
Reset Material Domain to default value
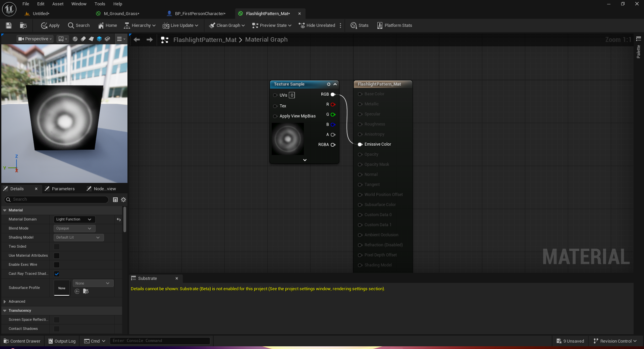119,219
